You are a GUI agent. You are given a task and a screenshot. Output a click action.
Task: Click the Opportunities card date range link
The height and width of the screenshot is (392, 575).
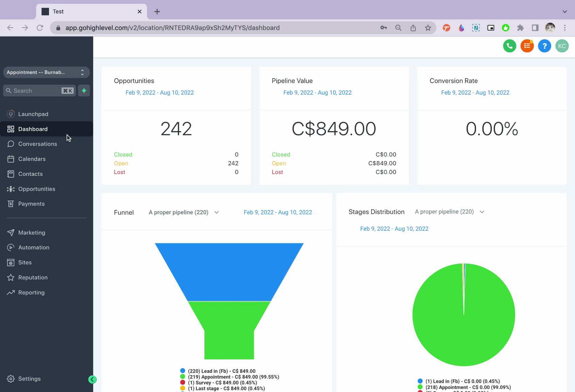pyautogui.click(x=160, y=93)
